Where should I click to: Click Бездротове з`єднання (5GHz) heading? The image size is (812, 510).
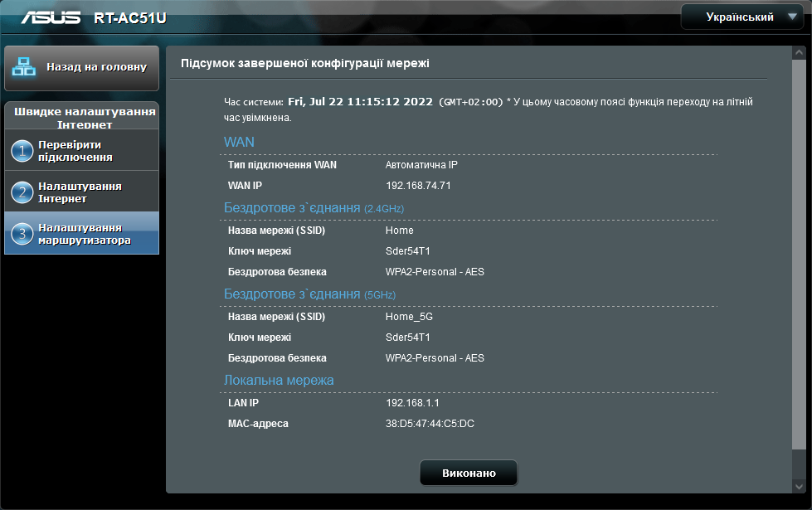point(309,294)
